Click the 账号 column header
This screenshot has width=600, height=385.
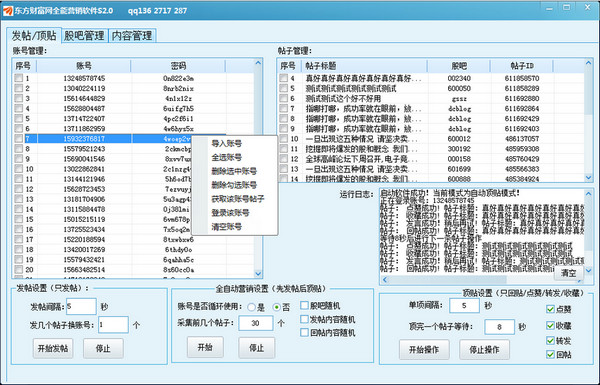pyautogui.click(x=84, y=66)
